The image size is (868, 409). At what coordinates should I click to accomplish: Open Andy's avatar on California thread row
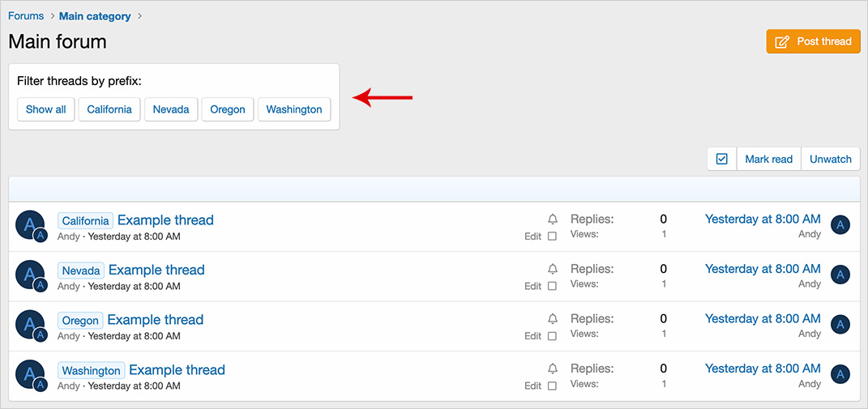[30, 224]
